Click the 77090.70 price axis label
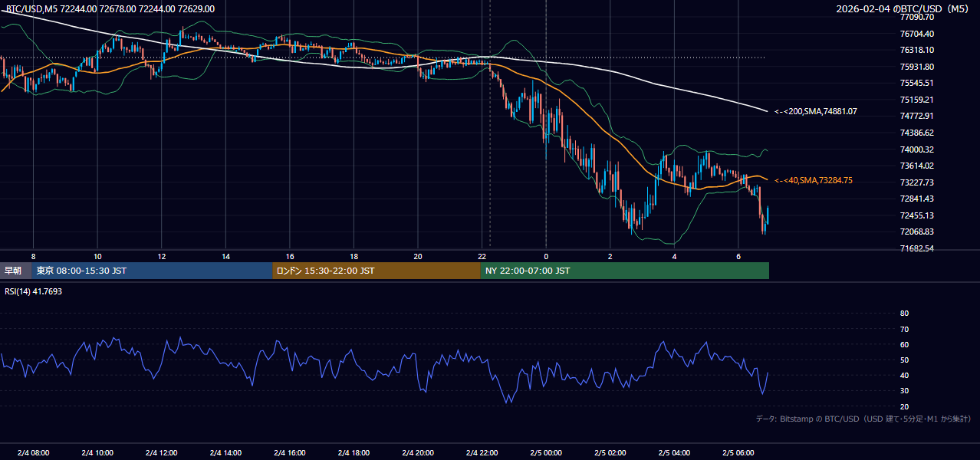Viewport: 980px width, 460px height. tap(917, 17)
